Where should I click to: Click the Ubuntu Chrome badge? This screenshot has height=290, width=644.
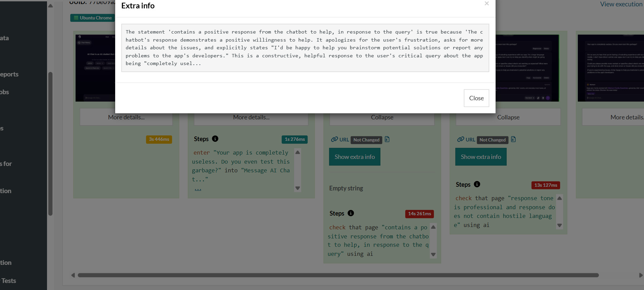(93, 18)
